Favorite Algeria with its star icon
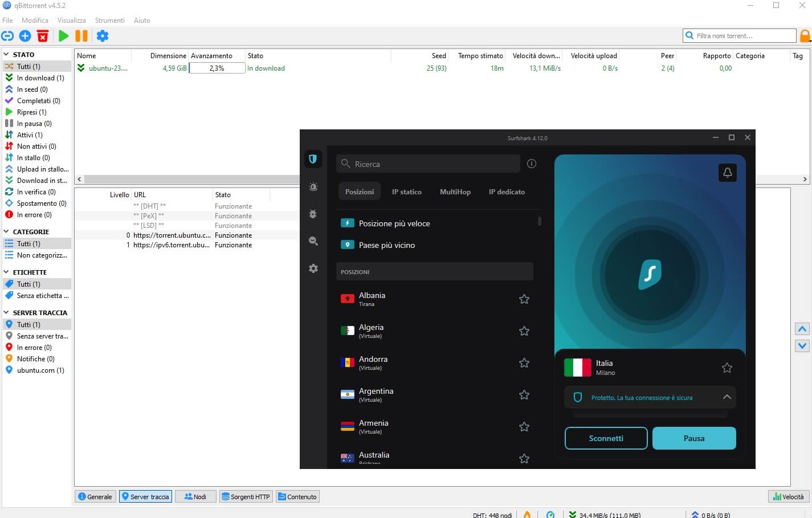Viewport: 812px width, 518px height. coord(524,331)
